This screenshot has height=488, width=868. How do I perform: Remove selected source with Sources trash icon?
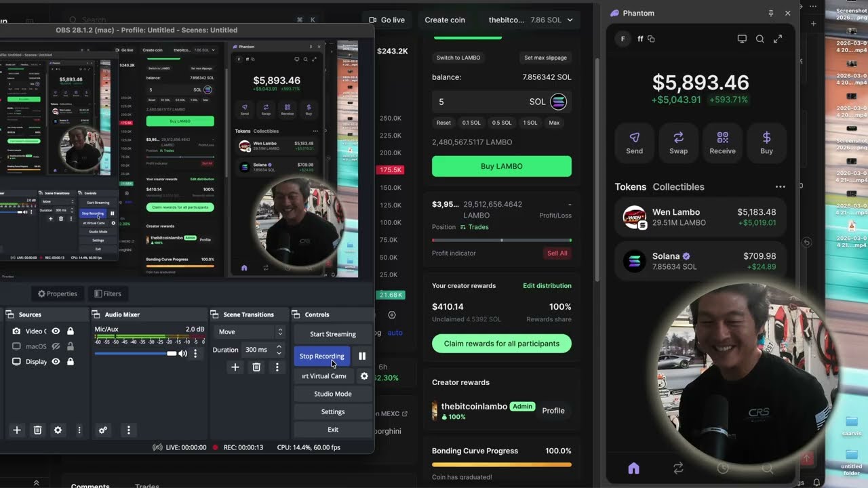tap(38, 430)
